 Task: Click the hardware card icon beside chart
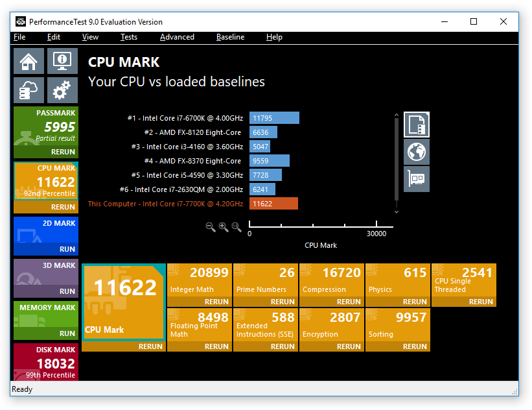417,178
